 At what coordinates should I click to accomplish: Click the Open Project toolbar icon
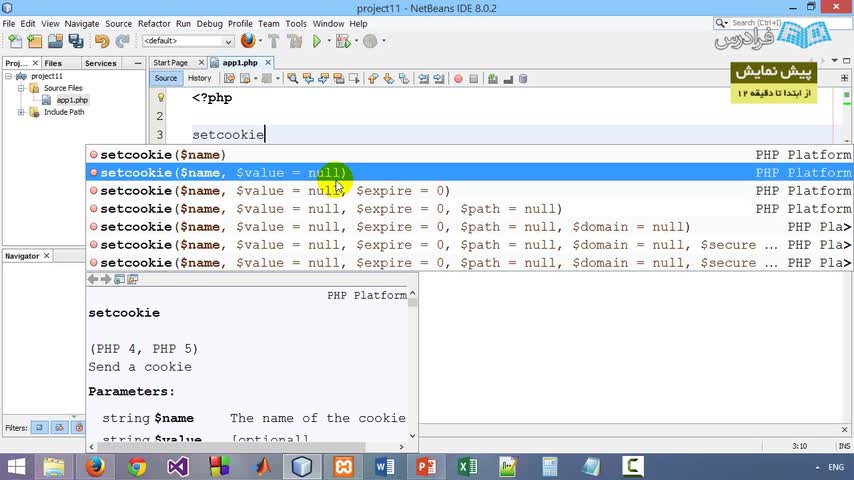click(x=55, y=41)
